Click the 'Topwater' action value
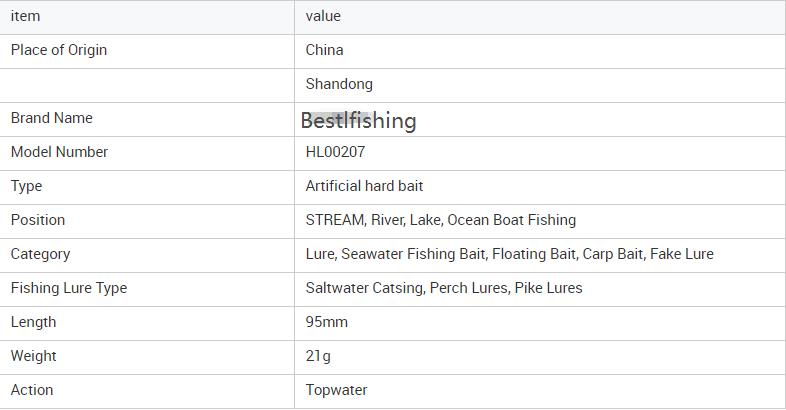Image resolution: width=786 pixels, height=410 pixels. (x=336, y=390)
